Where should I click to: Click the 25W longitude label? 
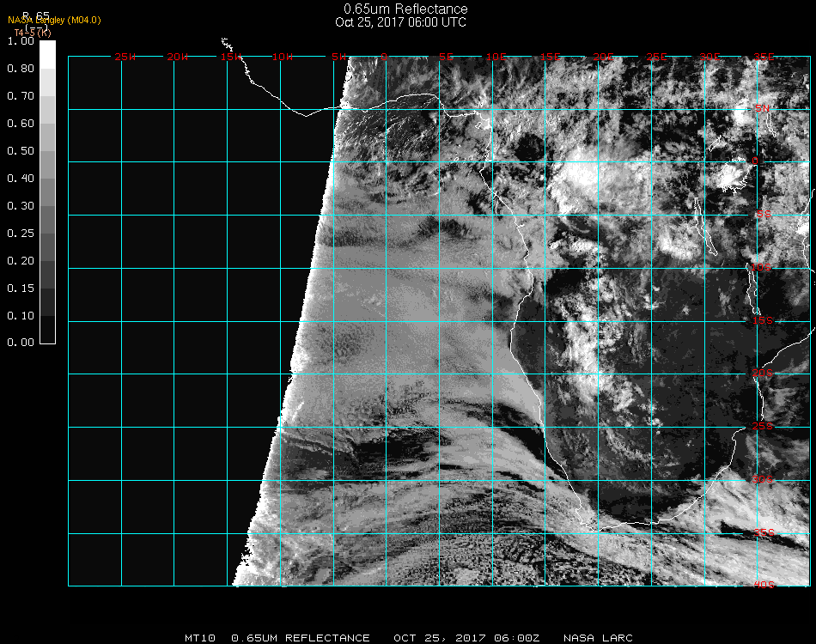[125, 57]
